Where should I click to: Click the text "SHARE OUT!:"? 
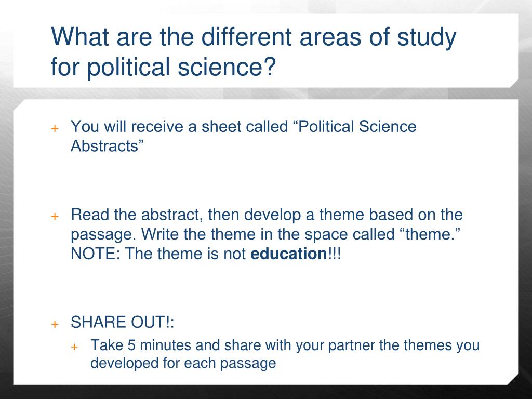122,322
